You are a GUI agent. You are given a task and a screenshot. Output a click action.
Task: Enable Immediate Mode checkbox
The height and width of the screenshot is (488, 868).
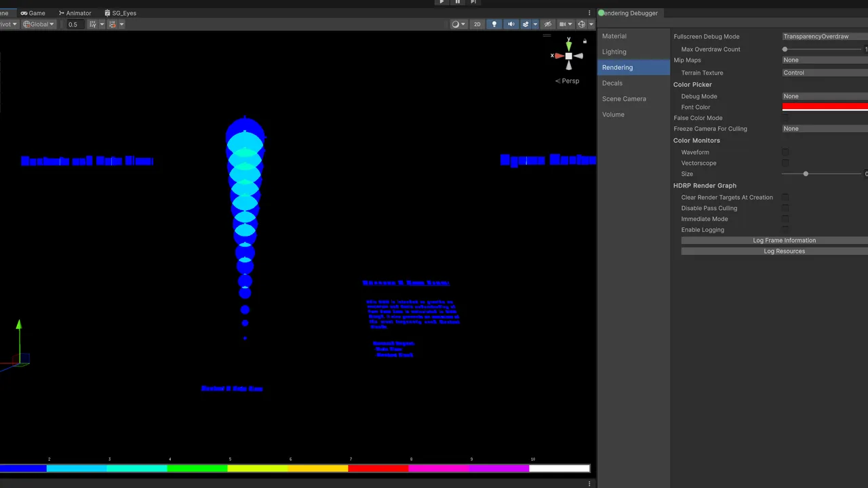pos(785,219)
